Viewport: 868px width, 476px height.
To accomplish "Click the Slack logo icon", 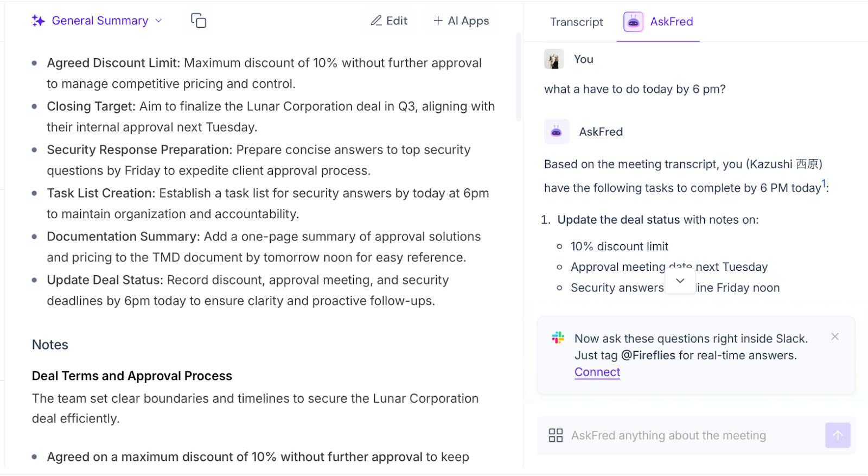I will tap(558, 338).
